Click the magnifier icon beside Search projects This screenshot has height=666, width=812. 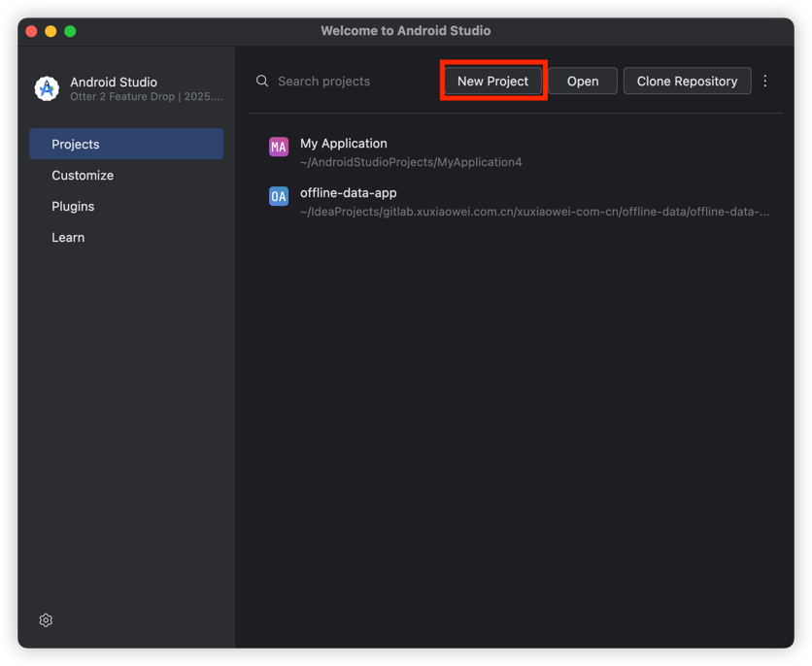tap(262, 82)
